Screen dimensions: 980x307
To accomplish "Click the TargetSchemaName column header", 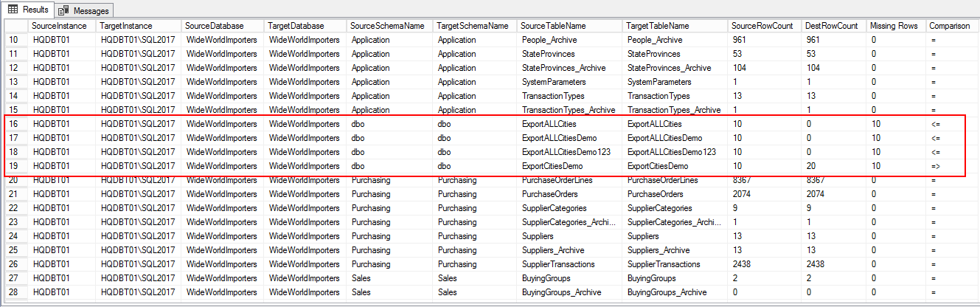I will (x=472, y=26).
